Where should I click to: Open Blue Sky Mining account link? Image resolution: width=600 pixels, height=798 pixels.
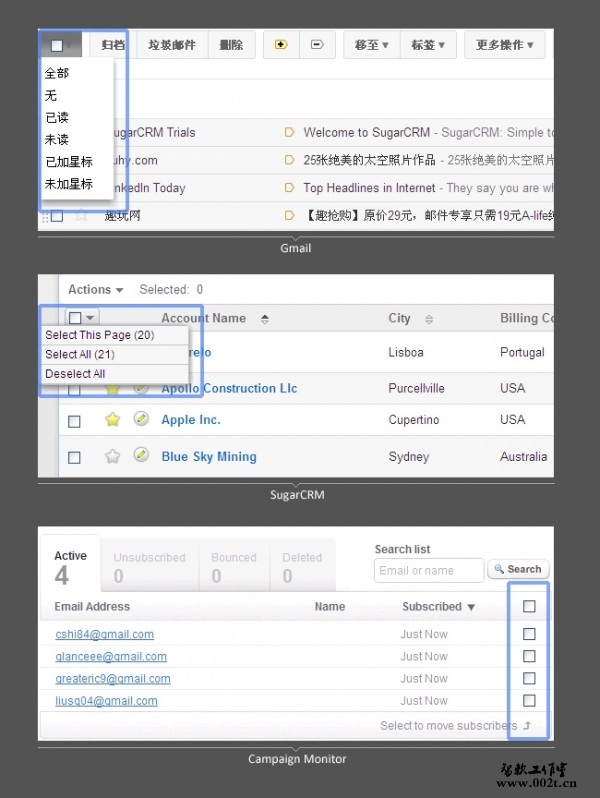(209, 457)
